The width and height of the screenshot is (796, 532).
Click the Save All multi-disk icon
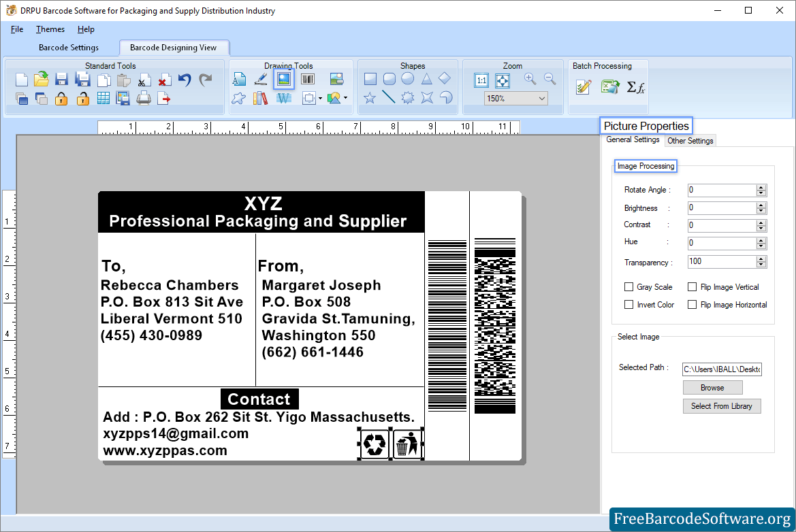point(82,79)
